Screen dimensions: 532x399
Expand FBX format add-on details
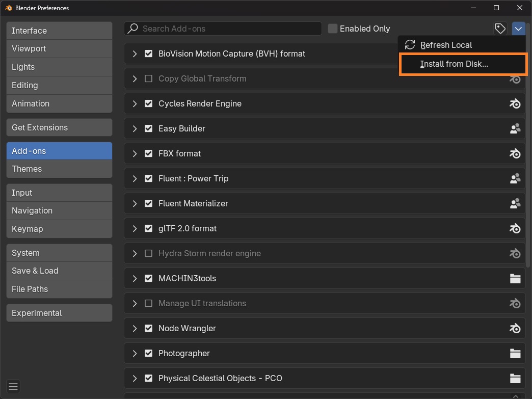tap(135, 154)
